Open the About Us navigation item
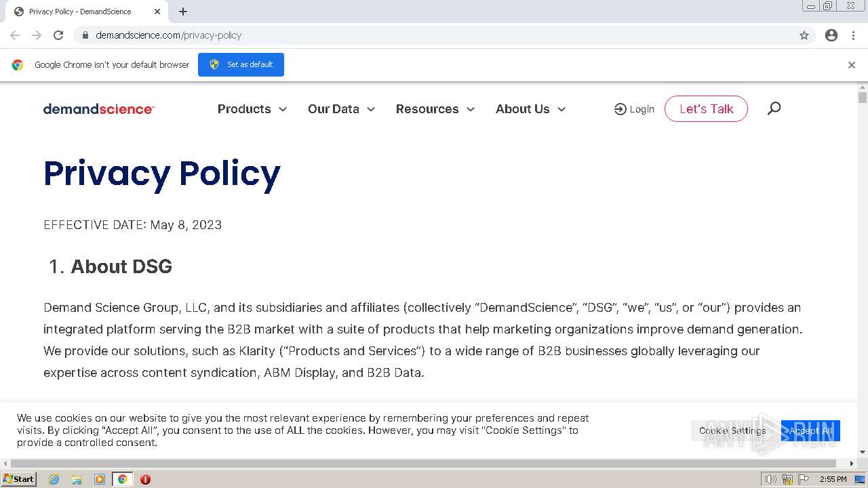 click(523, 109)
